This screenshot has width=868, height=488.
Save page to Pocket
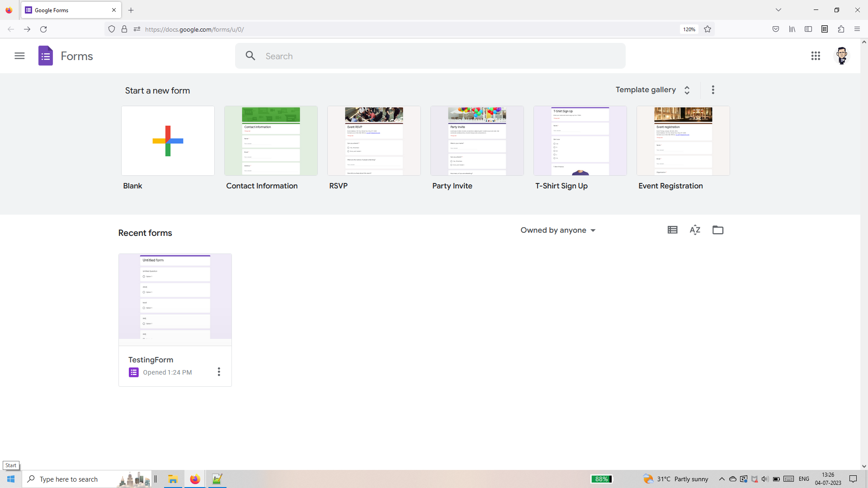tap(776, 29)
